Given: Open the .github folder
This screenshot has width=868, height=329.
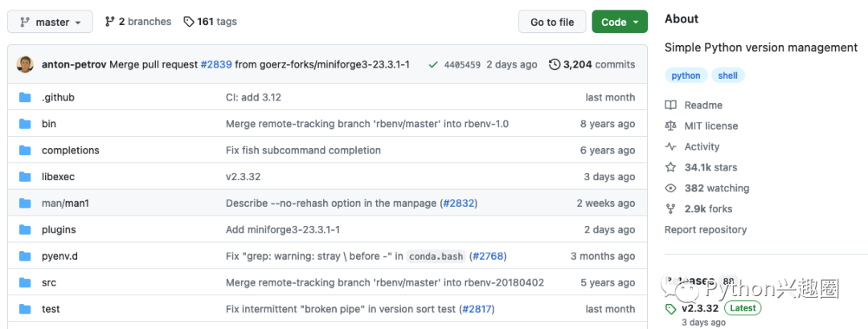Looking at the screenshot, I should (58, 97).
